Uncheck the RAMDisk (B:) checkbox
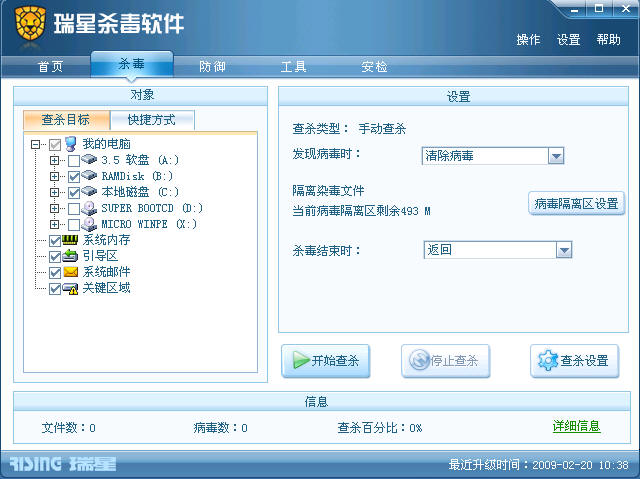 (x=74, y=177)
